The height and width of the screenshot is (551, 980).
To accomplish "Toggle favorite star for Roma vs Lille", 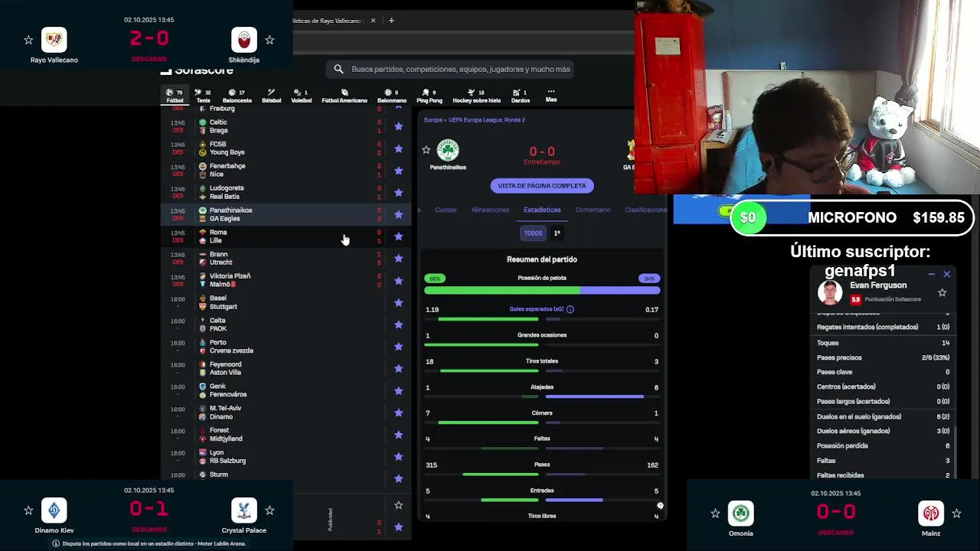I will [398, 236].
